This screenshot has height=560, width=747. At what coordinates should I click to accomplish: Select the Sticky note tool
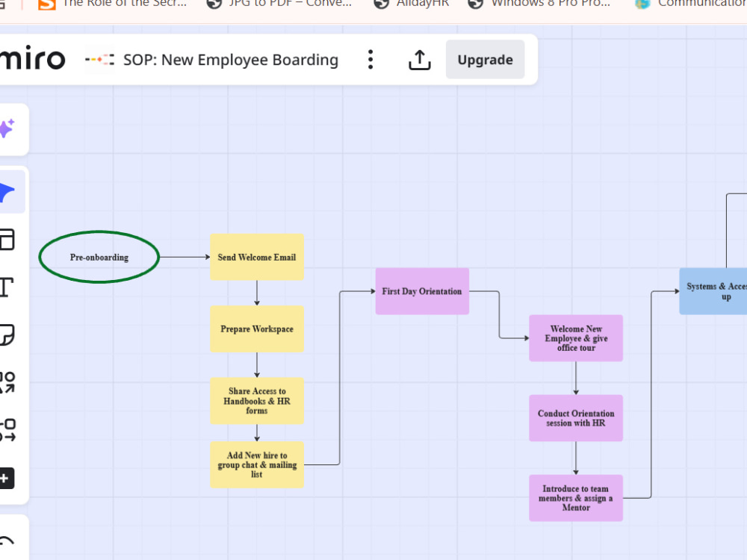(7, 335)
